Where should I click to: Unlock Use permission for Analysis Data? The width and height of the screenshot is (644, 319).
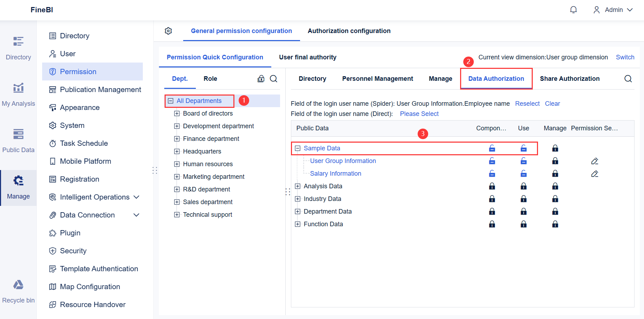pyautogui.click(x=523, y=186)
